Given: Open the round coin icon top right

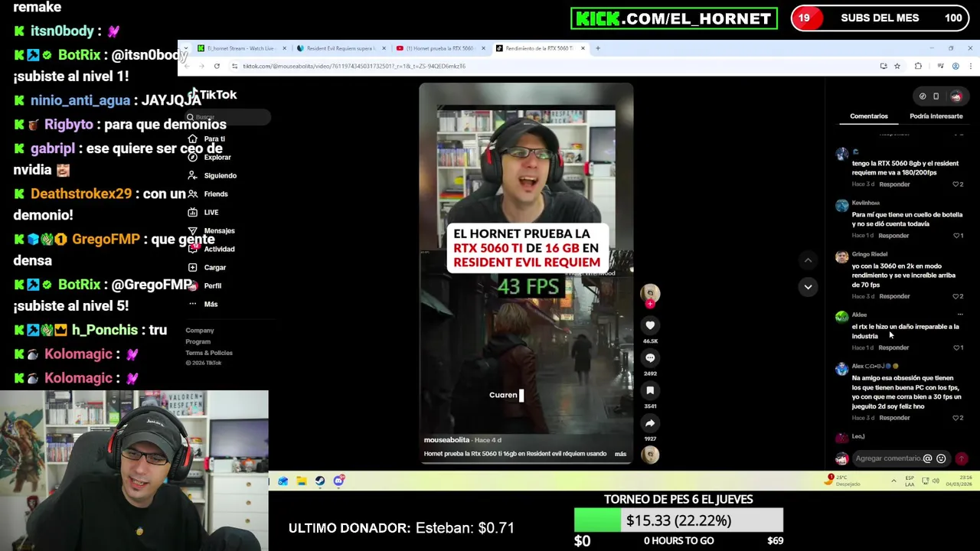Looking at the screenshot, I should pos(923,96).
